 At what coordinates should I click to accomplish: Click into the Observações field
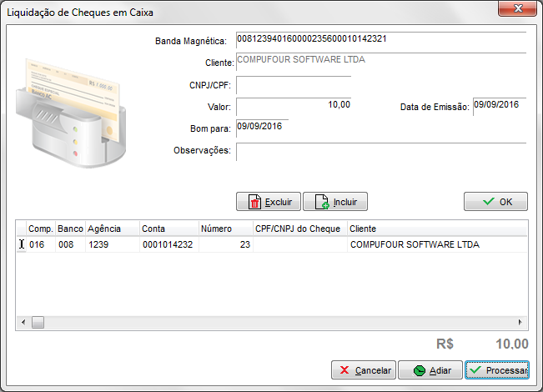pos(380,151)
